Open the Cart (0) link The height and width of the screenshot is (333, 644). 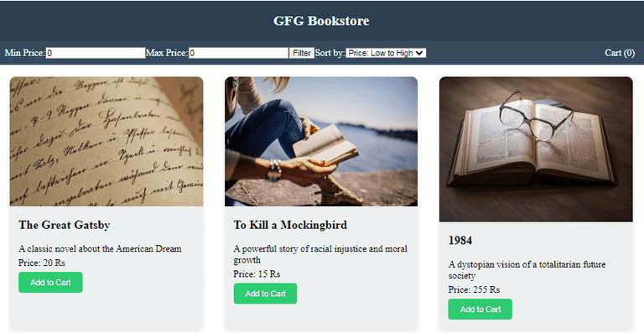[620, 53]
